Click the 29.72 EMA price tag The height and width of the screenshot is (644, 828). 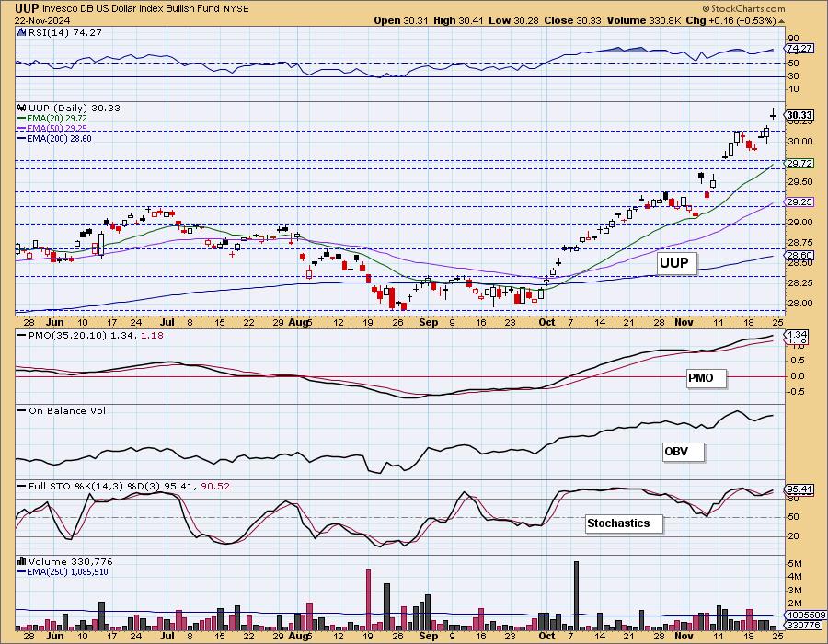[799, 164]
